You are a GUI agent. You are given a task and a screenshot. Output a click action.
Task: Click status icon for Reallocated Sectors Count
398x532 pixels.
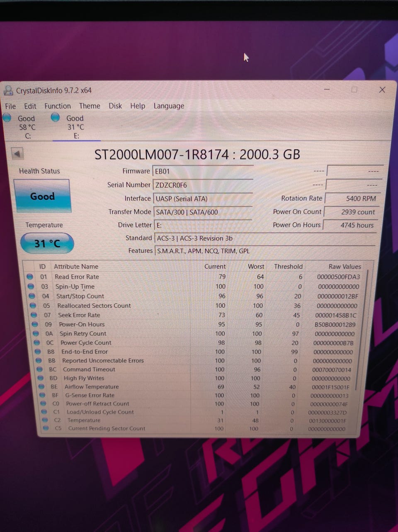tap(33, 306)
